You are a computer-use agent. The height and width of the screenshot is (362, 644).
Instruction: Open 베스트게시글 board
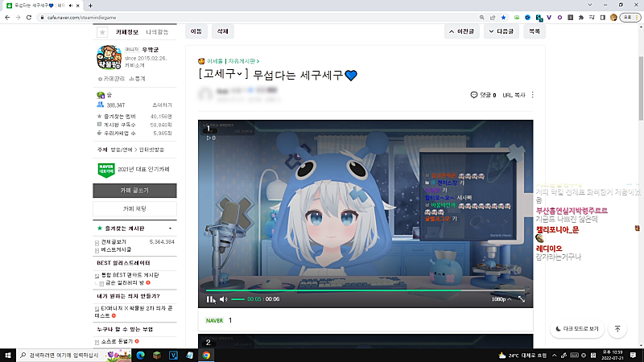pyautogui.click(x=116, y=249)
